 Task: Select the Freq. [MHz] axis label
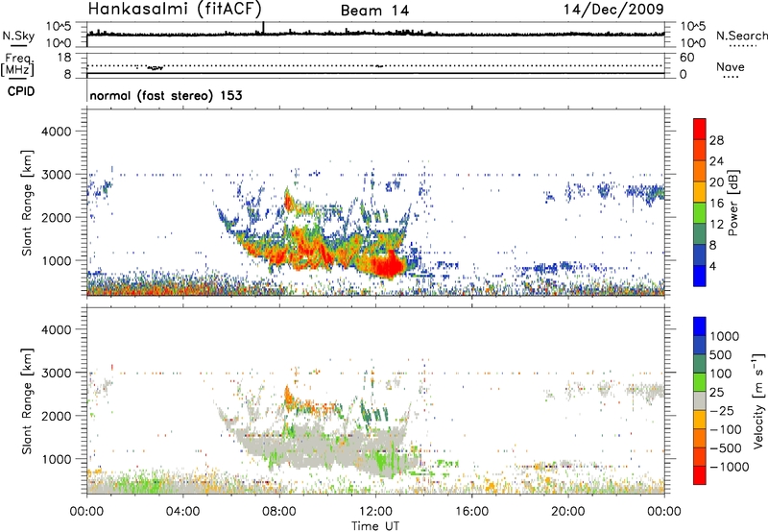(17, 64)
